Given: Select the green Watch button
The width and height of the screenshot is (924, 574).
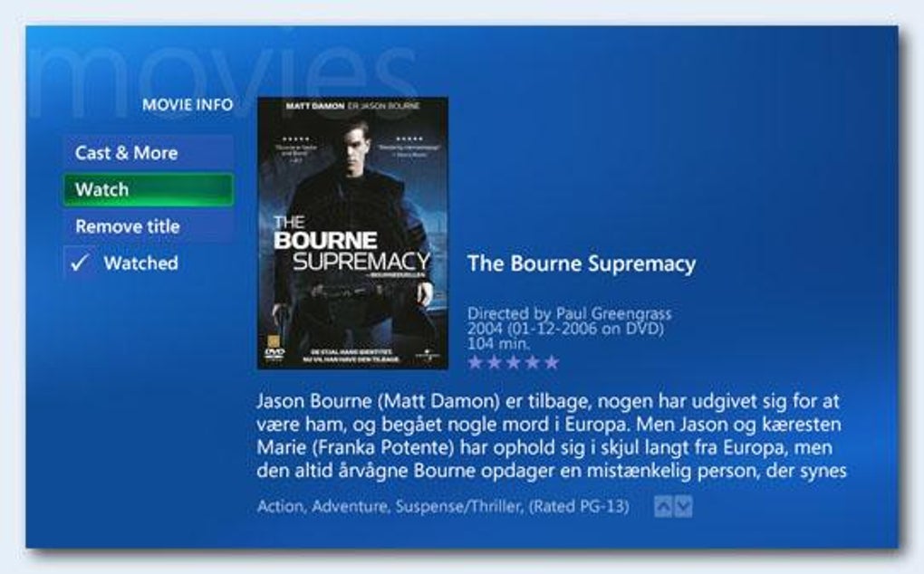Looking at the screenshot, I should tap(148, 189).
